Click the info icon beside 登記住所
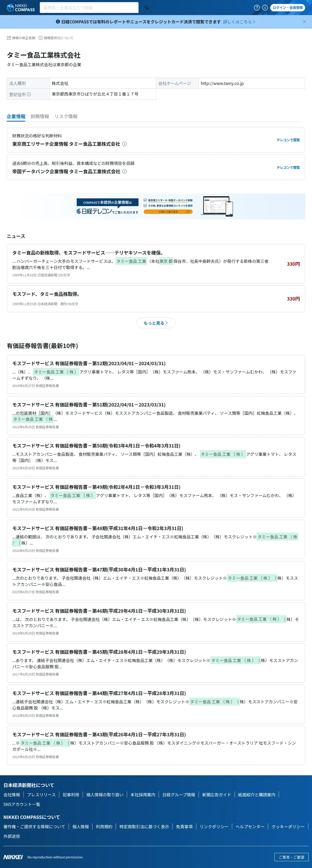Screen dimensions: 312x868 pos(29,94)
